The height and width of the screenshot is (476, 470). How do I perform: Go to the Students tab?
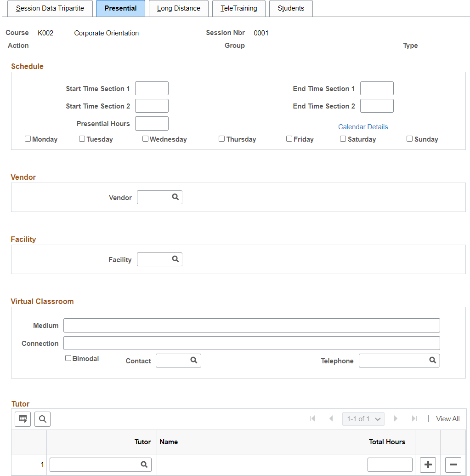(x=291, y=8)
